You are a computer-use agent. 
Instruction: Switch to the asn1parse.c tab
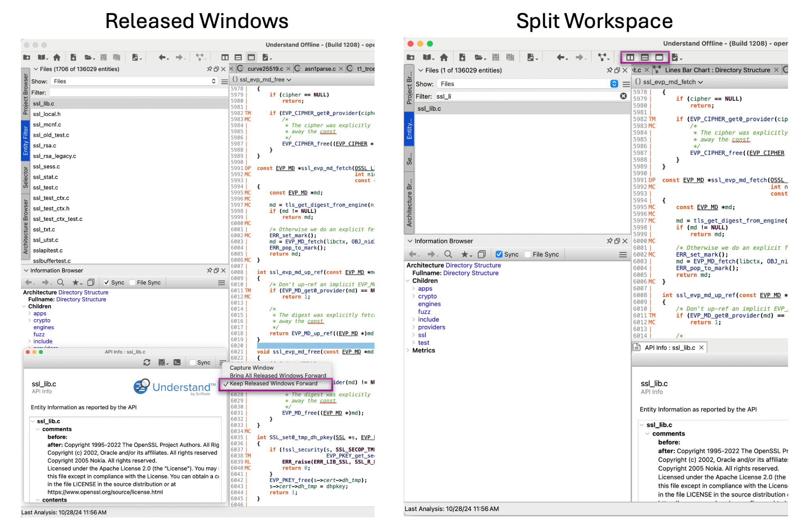click(321, 68)
